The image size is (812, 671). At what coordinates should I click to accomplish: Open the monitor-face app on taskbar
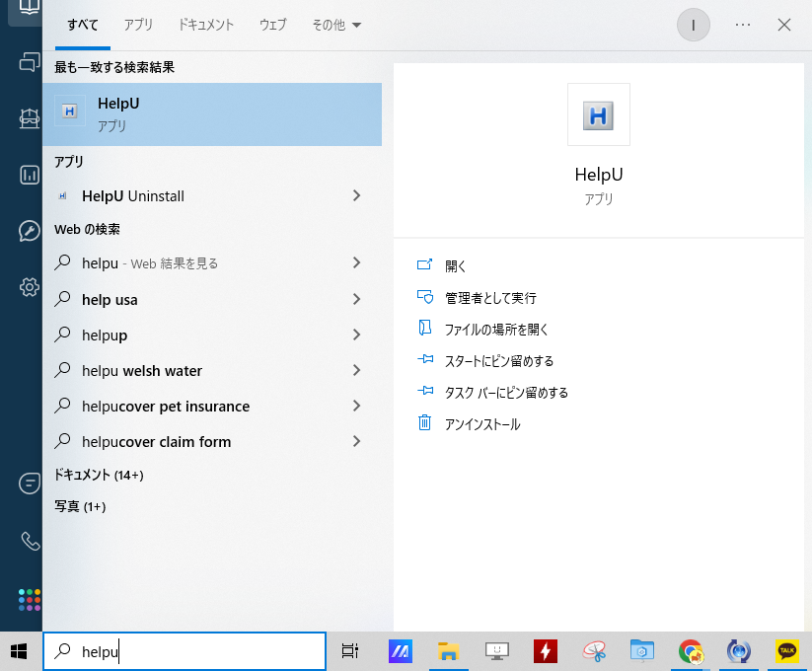(x=497, y=651)
